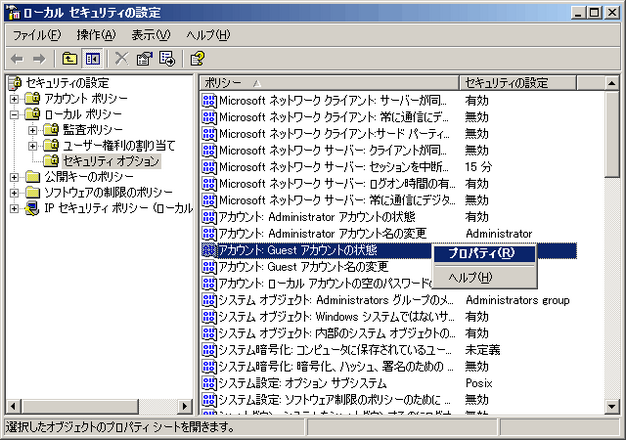Click the セキュリティ オプション folder icon

pos(51,161)
